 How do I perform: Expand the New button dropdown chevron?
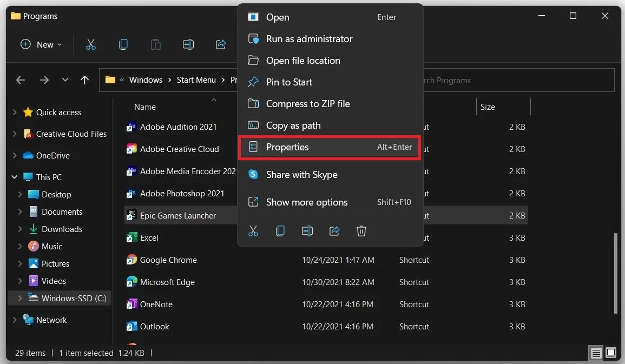coord(60,44)
